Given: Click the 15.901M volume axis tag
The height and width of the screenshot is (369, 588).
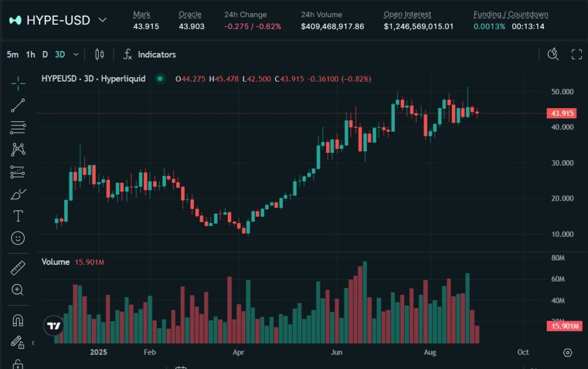Looking at the screenshot, I should pyautogui.click(x=564, y=326).
